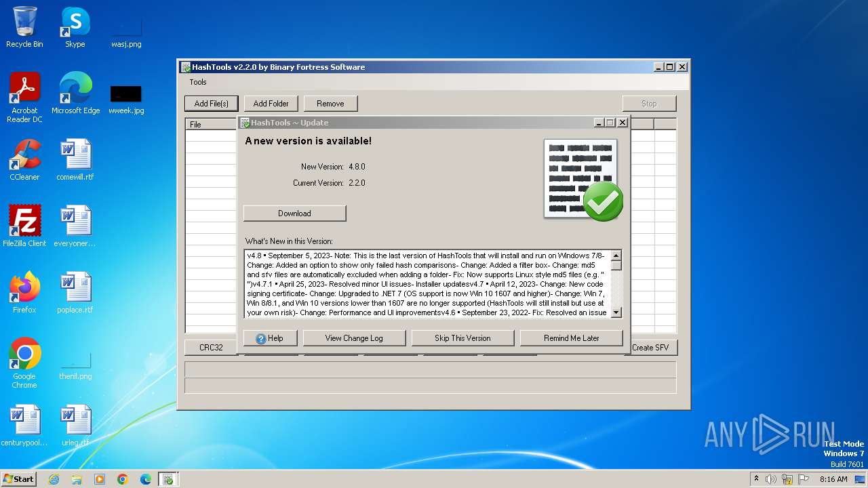This screenshot has height=488, width=868.
Task: Select centurypool... document on desktop
Action: click(x=24, y=426)
